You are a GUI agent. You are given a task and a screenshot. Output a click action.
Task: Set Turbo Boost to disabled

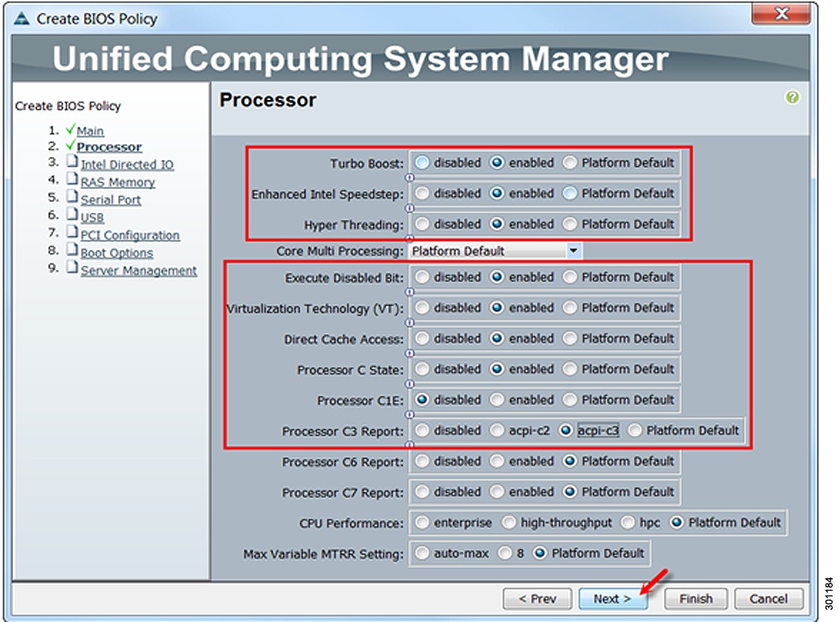422,163
